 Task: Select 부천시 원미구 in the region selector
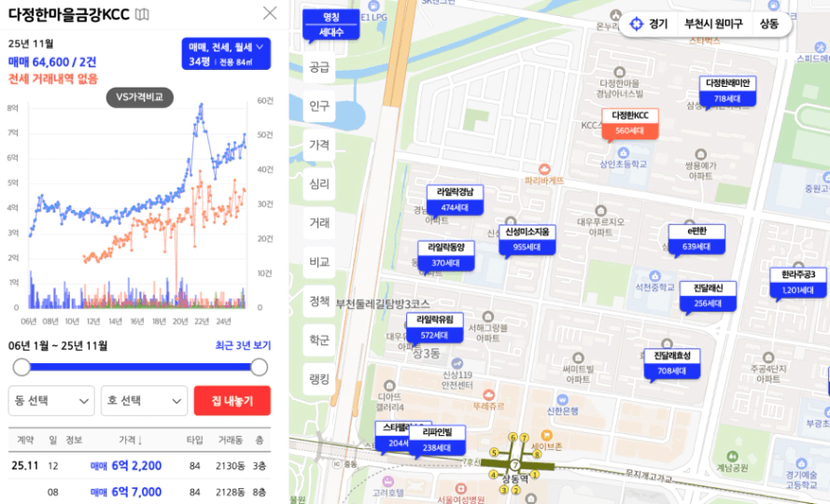pos(713,24)
